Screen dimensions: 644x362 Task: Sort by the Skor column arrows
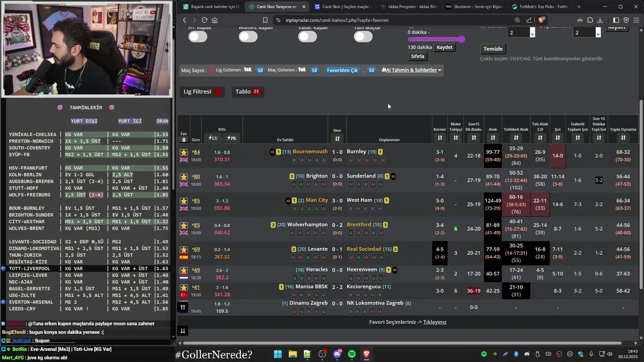coord(337,139)
